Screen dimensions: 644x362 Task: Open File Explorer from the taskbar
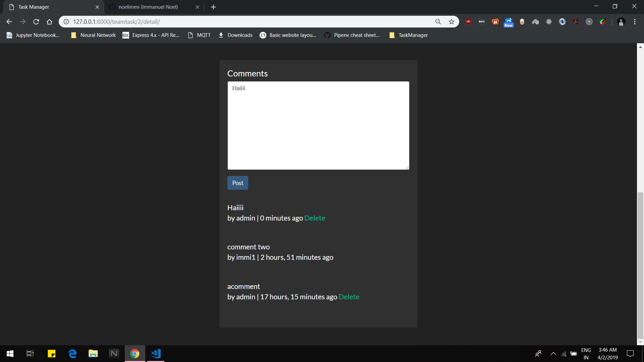pyautogui.click(x=93, y=354)
